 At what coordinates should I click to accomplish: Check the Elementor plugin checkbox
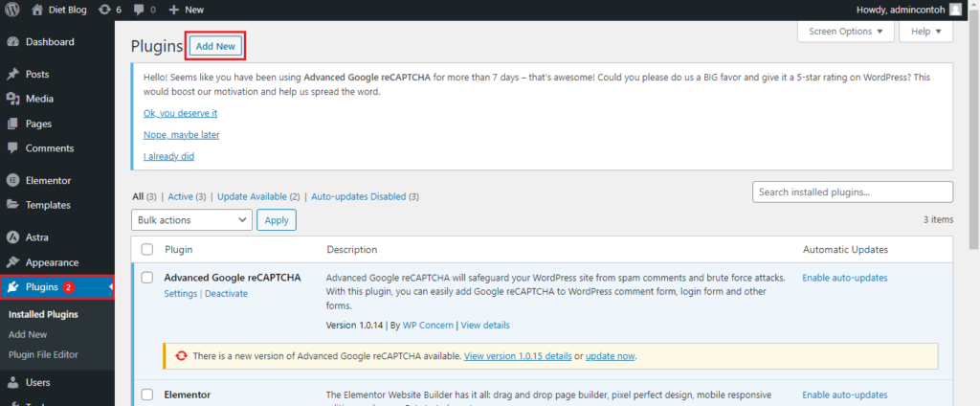click(x=147, y=395)
